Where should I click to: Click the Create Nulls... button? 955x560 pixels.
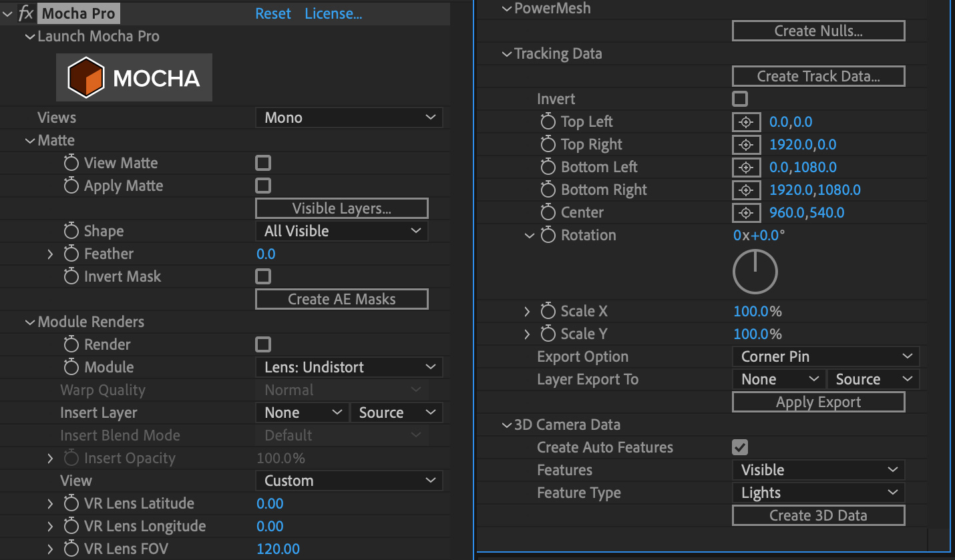tap(819, 31)
